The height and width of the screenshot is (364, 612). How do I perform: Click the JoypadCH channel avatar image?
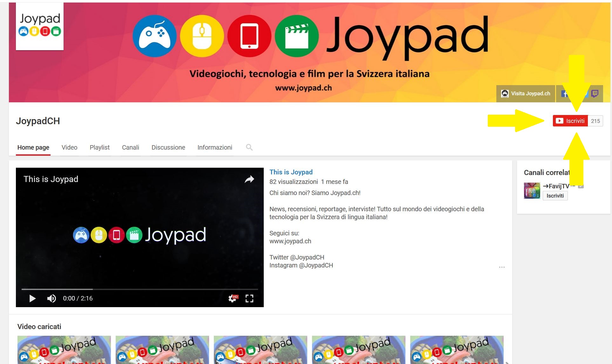pos(40,26)
